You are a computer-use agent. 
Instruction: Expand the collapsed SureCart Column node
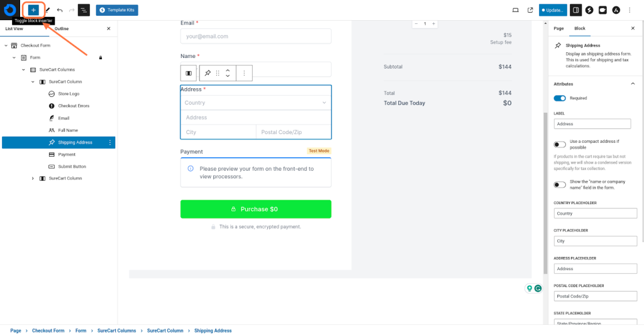[x=33, y=178]
